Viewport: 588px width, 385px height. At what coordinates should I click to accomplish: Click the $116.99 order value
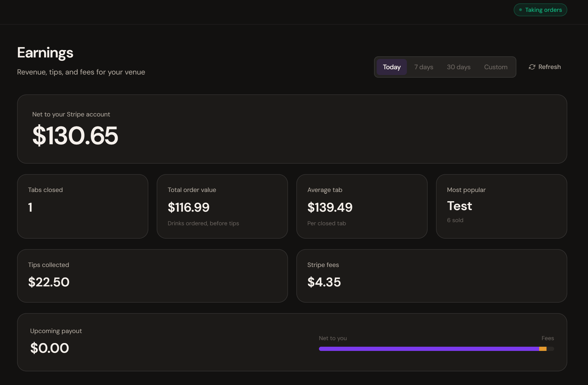pos(188,207)
